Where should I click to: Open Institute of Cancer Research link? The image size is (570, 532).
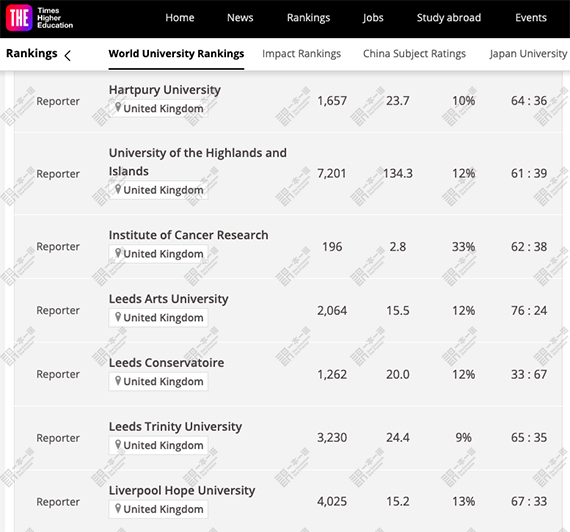point(188,235)
